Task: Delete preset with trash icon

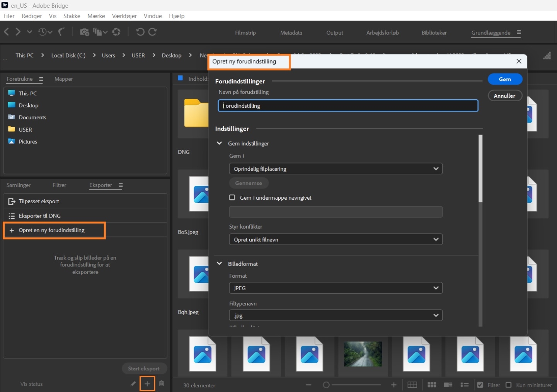Action: tap(162, 384)
